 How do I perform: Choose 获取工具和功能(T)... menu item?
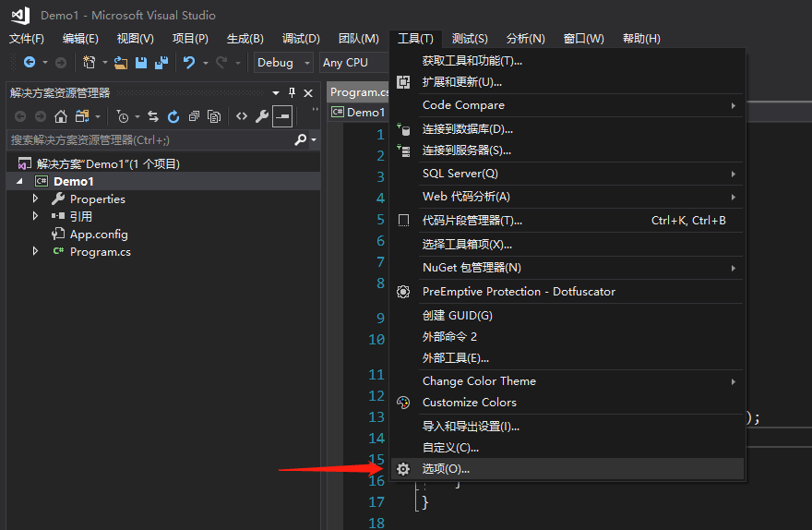pos(567,61)
